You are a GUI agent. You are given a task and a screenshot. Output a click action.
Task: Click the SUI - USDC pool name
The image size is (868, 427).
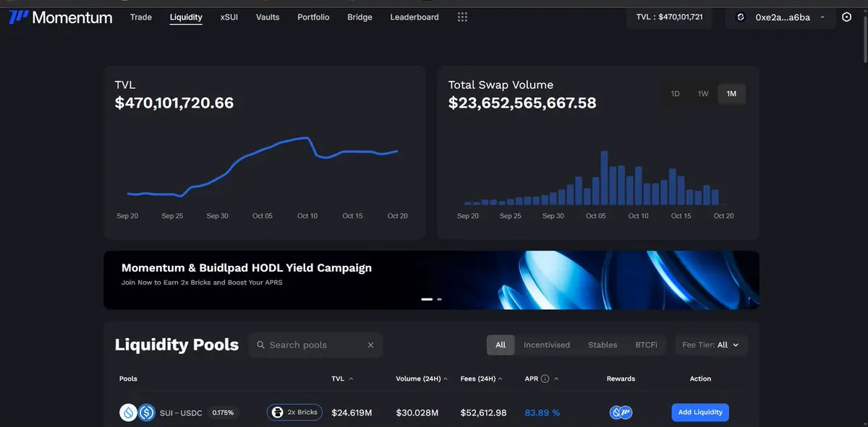[181, 413]
